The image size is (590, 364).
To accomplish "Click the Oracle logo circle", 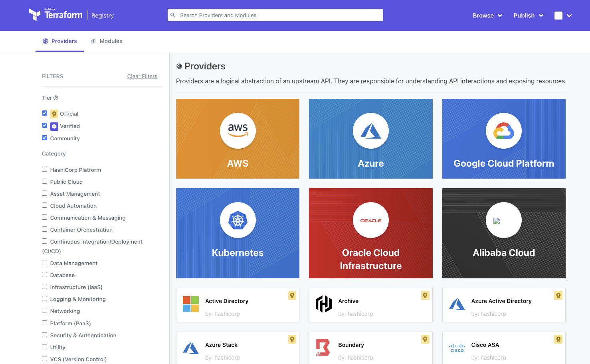I will point(371,220).
